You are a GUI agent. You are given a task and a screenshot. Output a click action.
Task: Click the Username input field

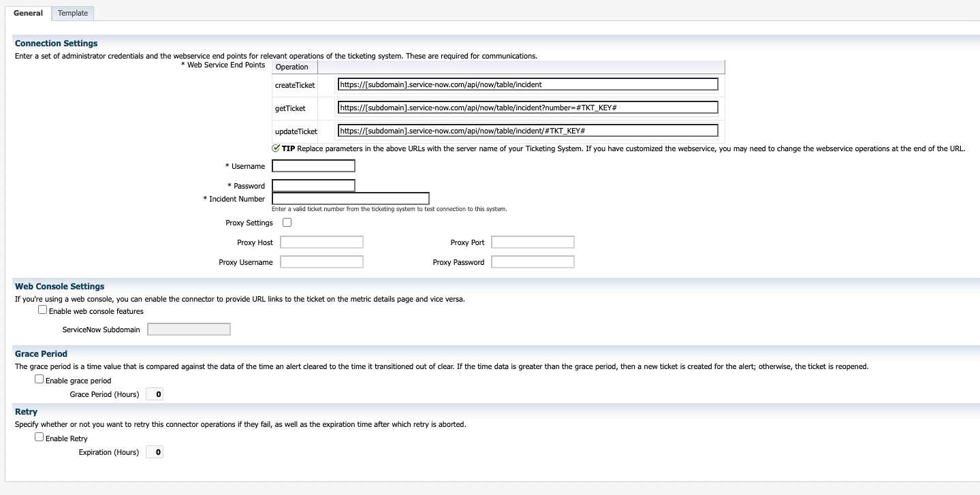click(x=313, y=165)
